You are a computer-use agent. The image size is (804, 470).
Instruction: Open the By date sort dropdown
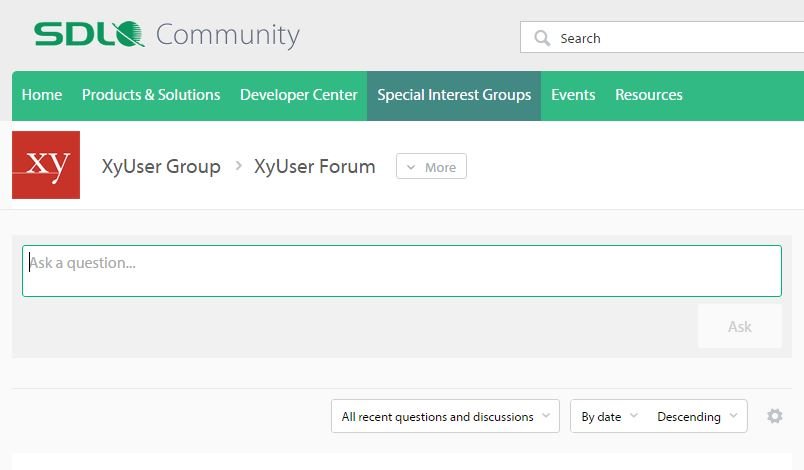coord(609,416)
